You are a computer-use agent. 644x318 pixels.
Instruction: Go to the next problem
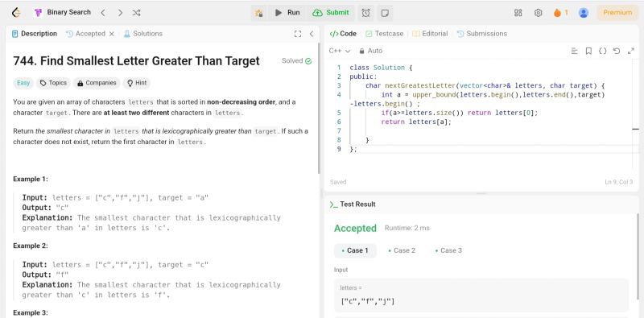120,13
